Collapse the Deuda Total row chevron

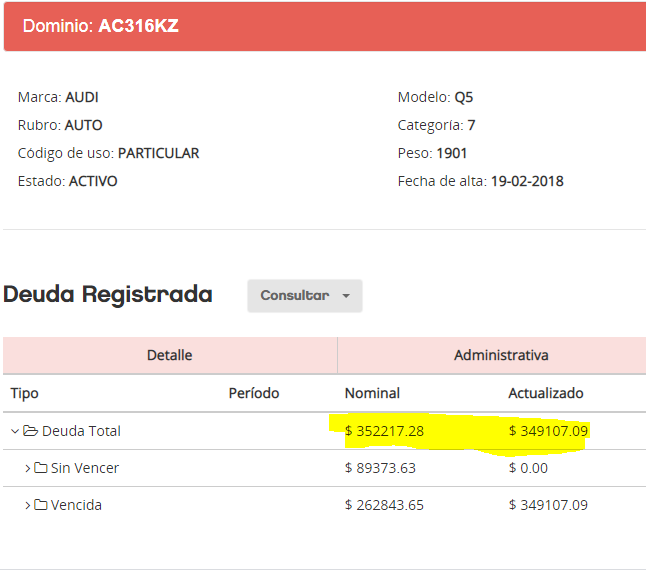click(15, 431)
